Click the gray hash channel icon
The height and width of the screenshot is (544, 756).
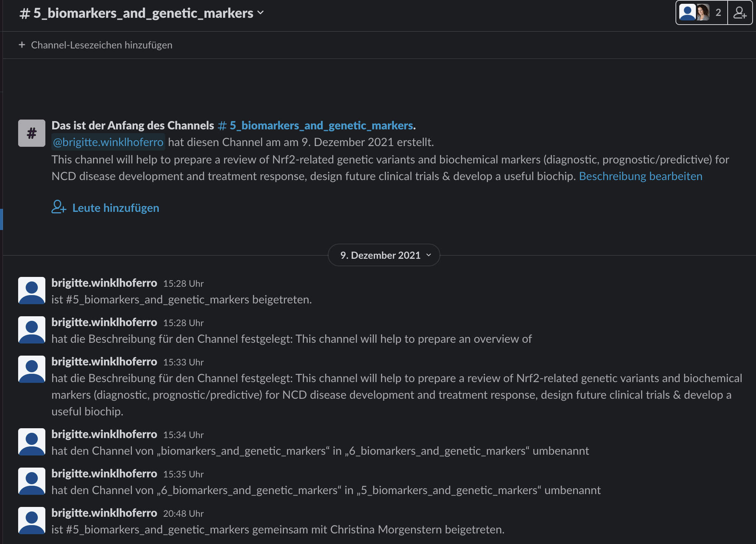click(32, 133)
